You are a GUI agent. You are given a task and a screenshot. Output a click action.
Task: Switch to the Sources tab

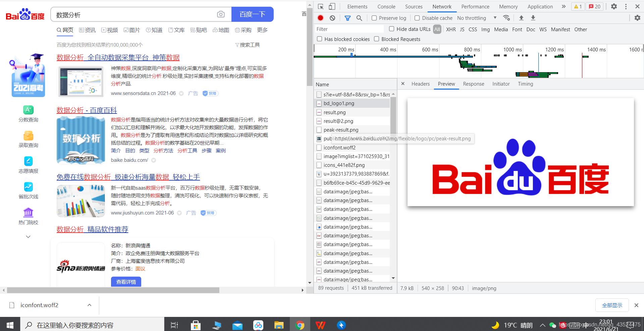point(414,6)
